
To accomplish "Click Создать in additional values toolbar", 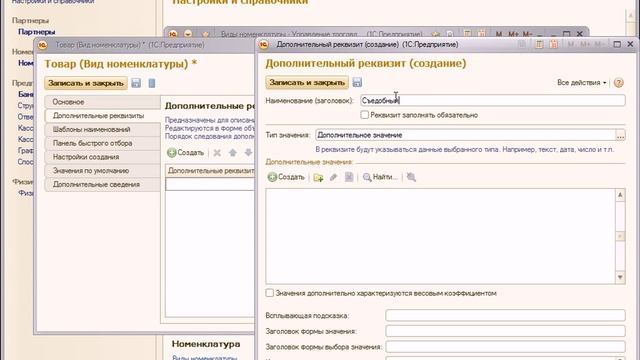I will pos(286,177).
